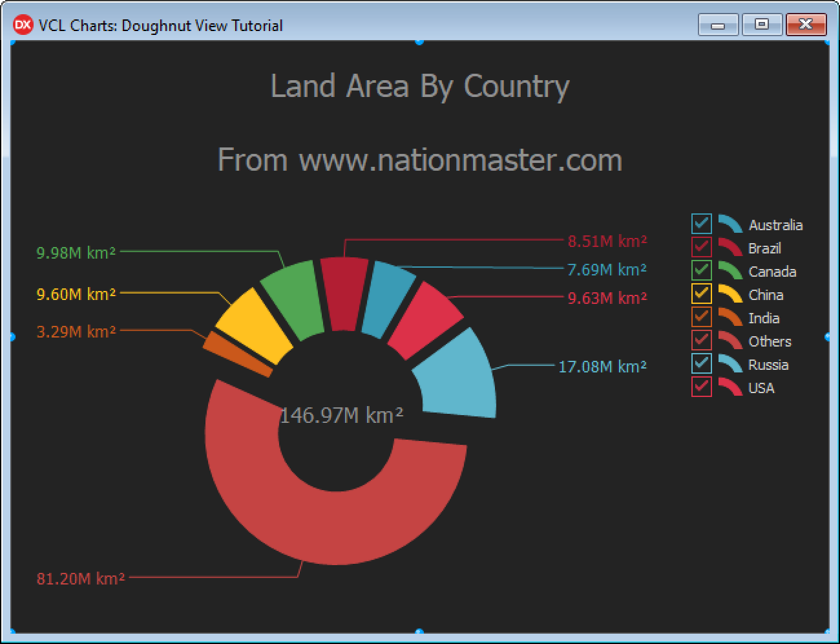This screenshot has width=840, height=644.
Task: Click the Canada legend doughnut icon
Action: pyautogui.click(x=730, y=270)
